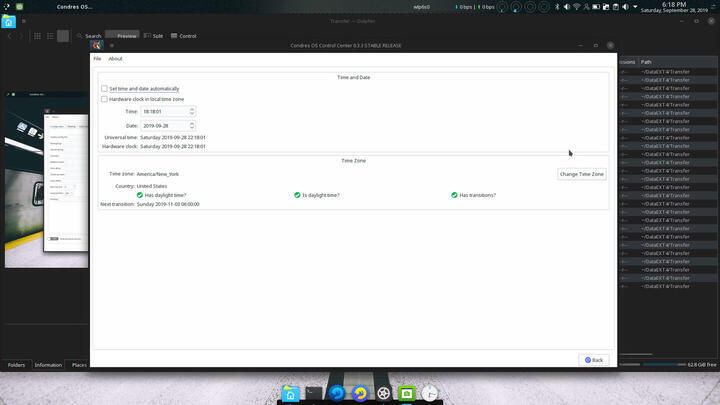The height and width of the screenshot is (405, 720).
Task: Open the white wheel app in the dock
Action: coord(383,394)
